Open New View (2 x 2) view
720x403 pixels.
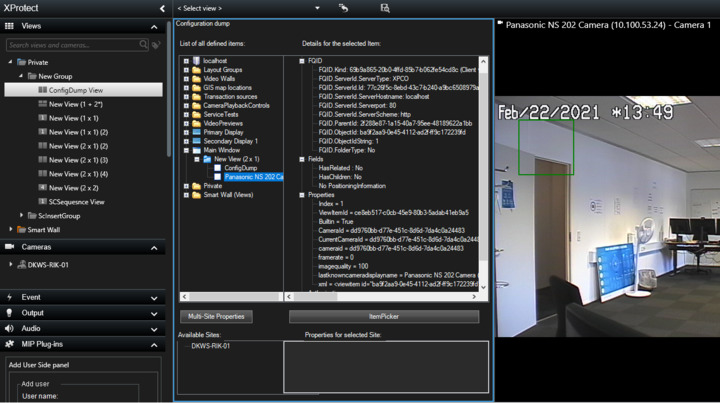tap(73, 188)
